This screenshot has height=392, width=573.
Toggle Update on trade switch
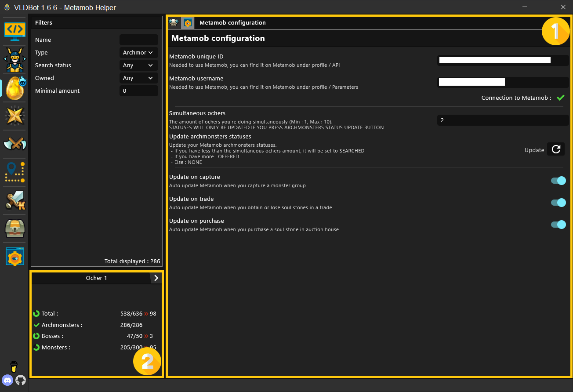click(558, 203)
